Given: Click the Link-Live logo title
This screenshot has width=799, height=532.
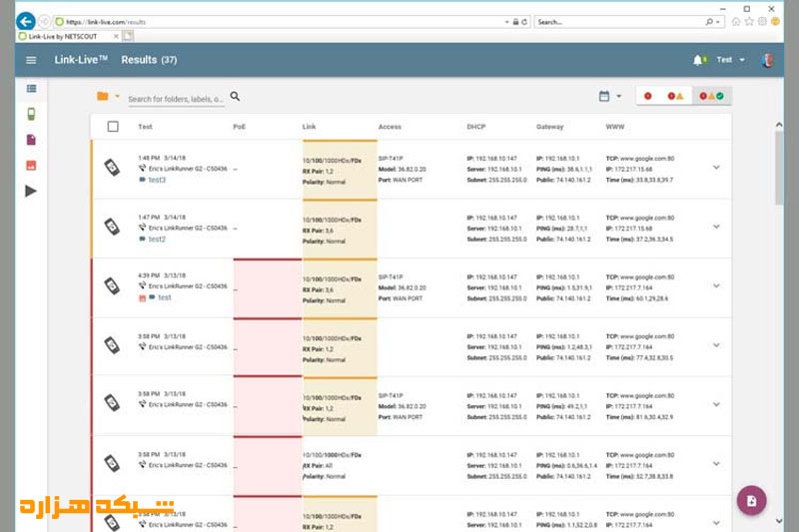Looking at the screenshot, I should coord(81,60).
